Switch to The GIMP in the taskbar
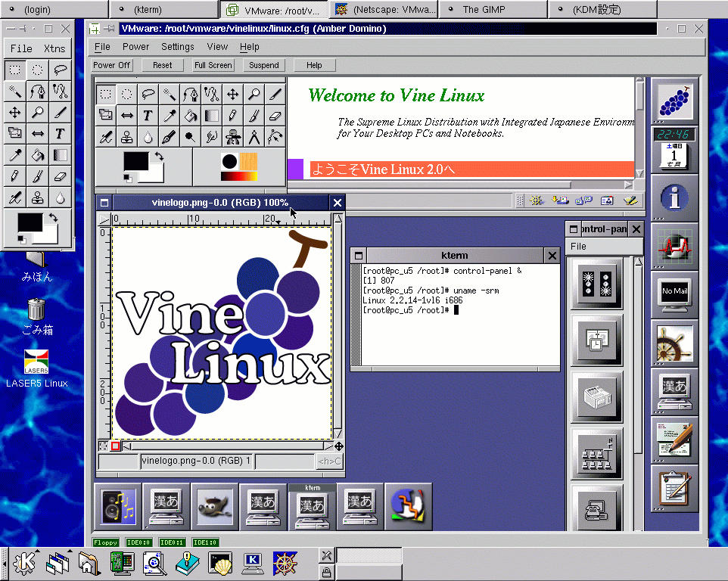 (x=493, y=9)
